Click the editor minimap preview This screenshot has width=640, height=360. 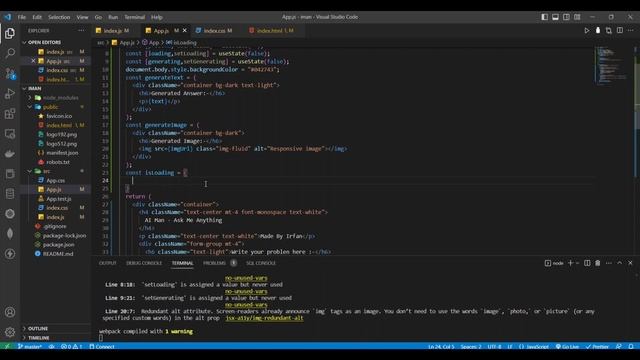pos(612,66)
